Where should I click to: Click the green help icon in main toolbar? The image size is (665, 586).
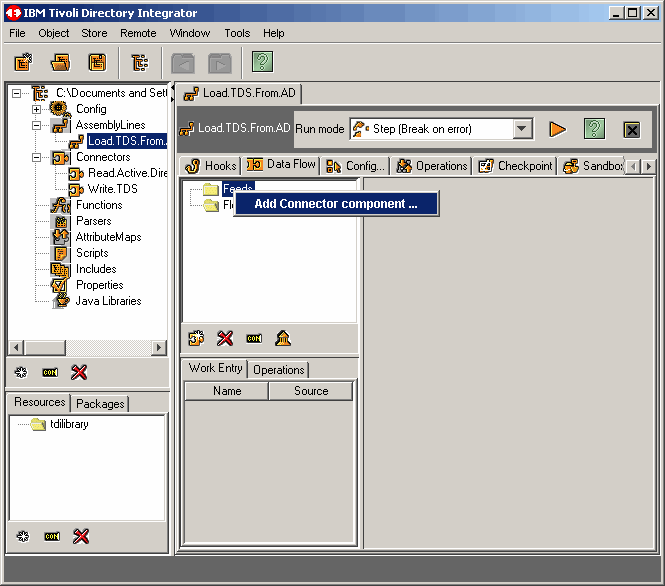tap(262, 63)
